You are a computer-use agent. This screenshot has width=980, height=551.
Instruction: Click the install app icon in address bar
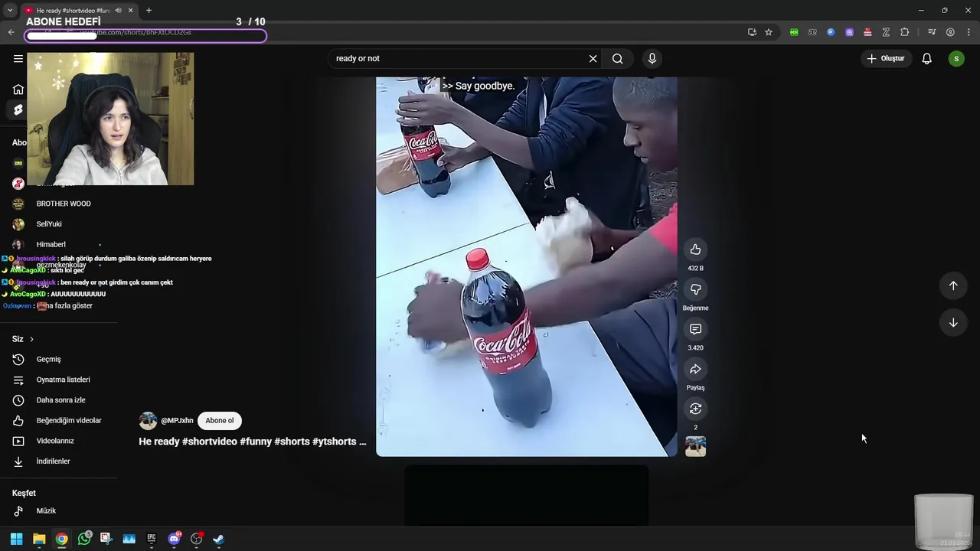pos(752,32)
